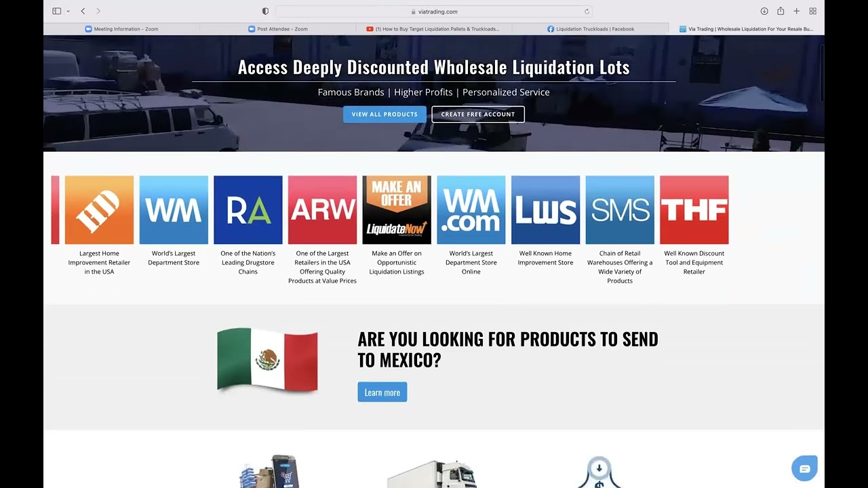Switch to Meeting Information - Zoom tab

click(121, 29)
